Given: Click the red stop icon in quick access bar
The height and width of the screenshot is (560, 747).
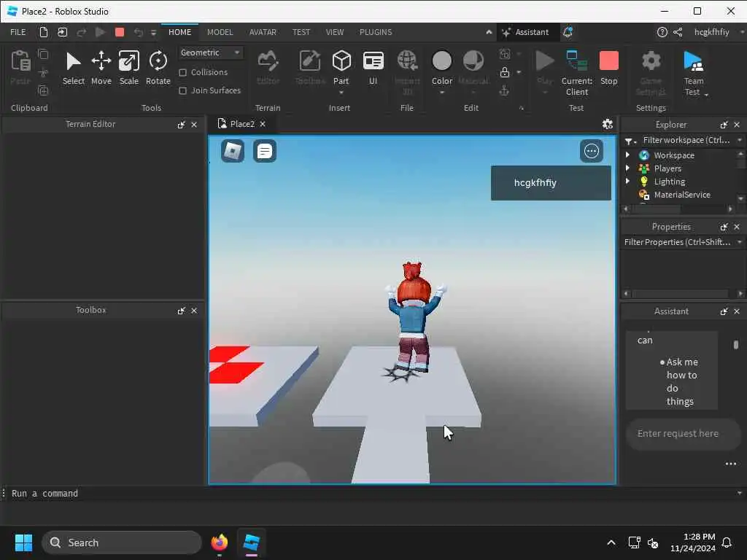Looking at the screenshot, I should (x=120, y=32).
